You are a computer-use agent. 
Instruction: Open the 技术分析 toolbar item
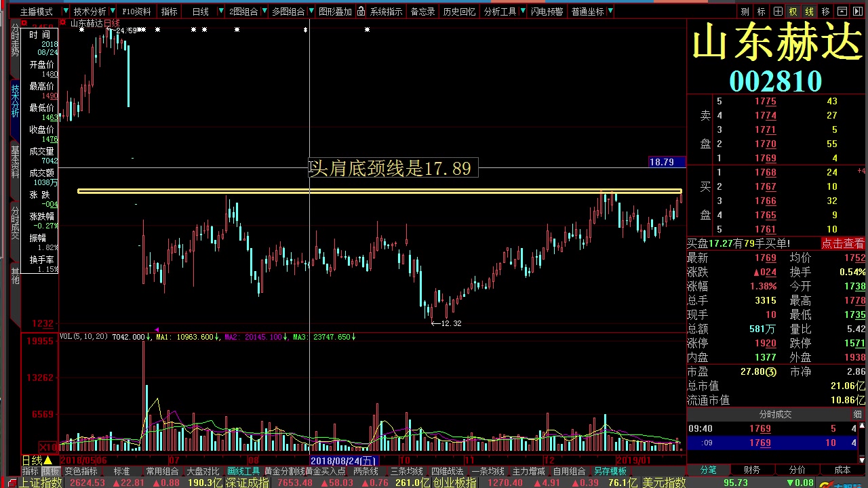pyautogui.click(x=90, y=12)
